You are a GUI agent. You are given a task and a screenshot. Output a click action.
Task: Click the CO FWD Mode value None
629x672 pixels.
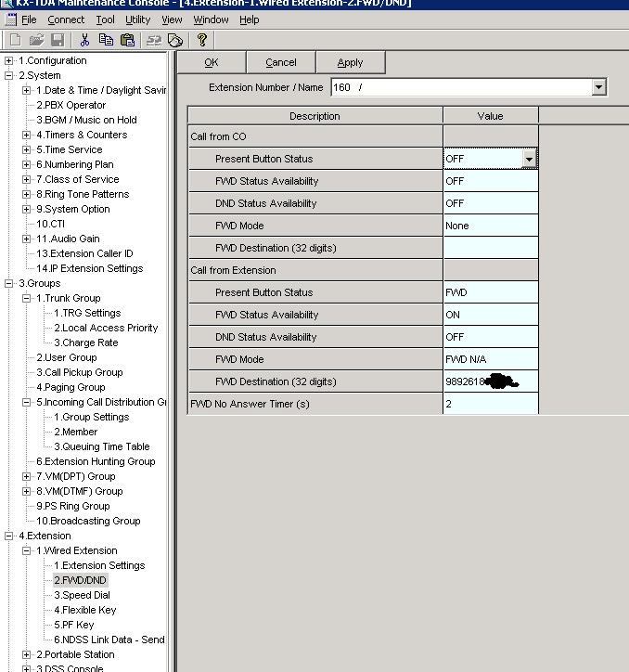tap(491, 226)
